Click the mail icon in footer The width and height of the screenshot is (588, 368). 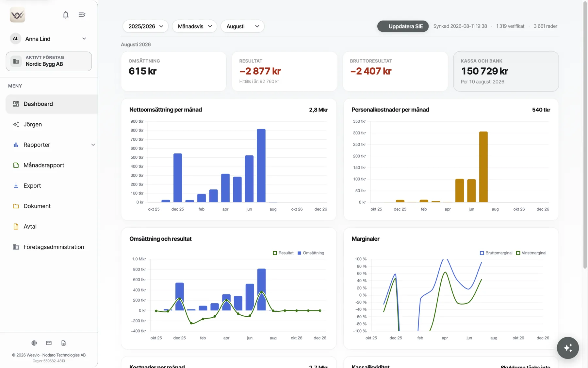pyautogui.click(x=49, y=343)
